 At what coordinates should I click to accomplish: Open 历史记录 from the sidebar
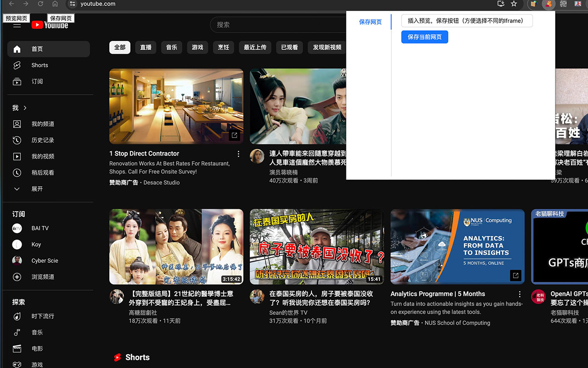coord(43,140)
